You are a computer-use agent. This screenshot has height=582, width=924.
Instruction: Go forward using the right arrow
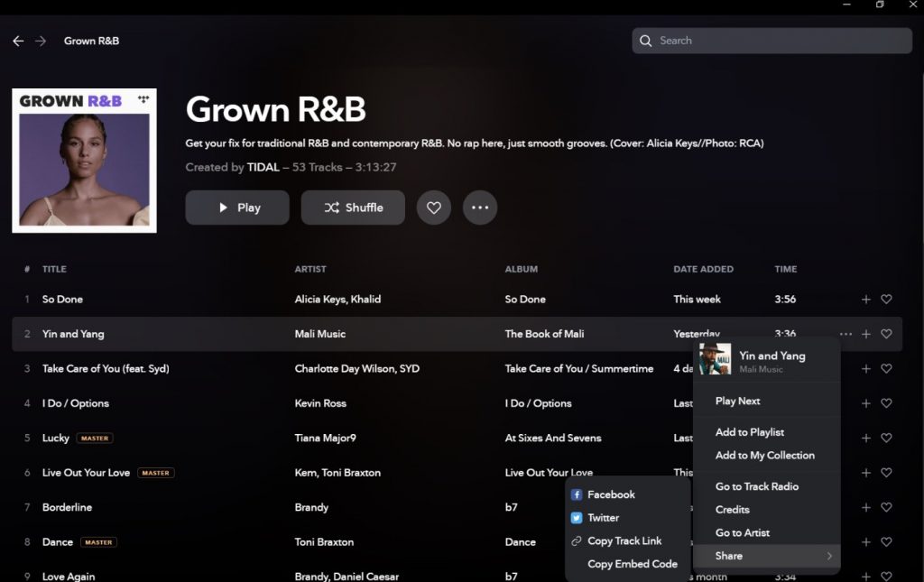point(40,41)
